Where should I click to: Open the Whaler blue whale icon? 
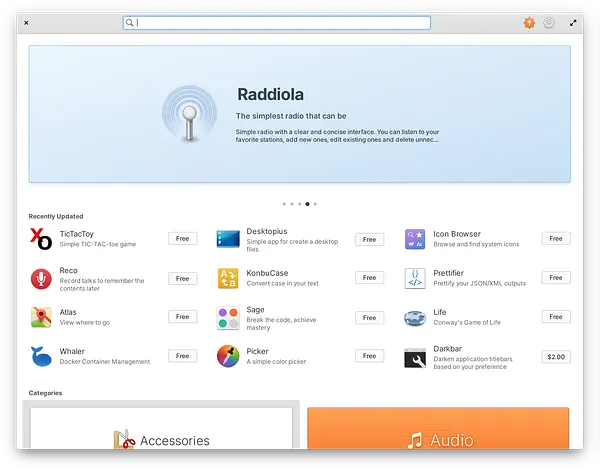tap(41, 356)
